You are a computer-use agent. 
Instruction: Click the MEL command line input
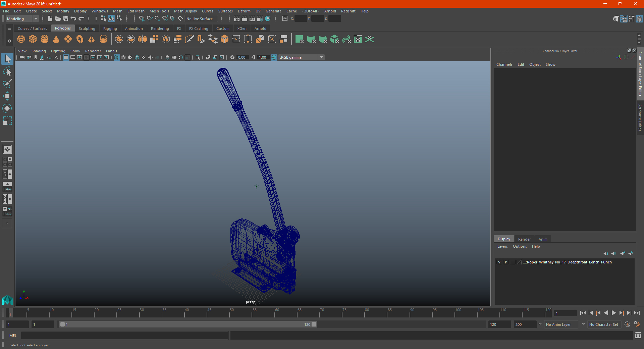[125, 336]
